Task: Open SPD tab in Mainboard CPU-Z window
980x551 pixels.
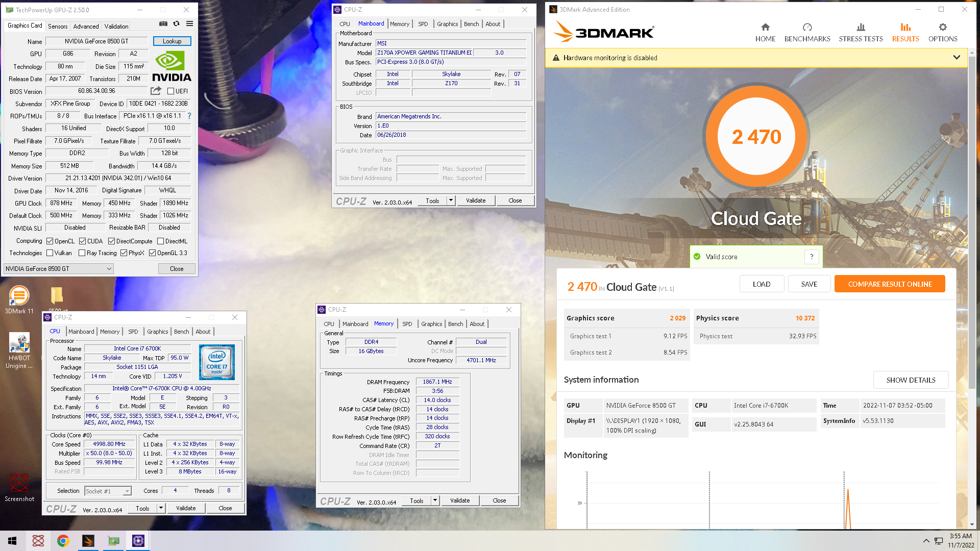Action: pyautogui.click(x=423, y=24)
